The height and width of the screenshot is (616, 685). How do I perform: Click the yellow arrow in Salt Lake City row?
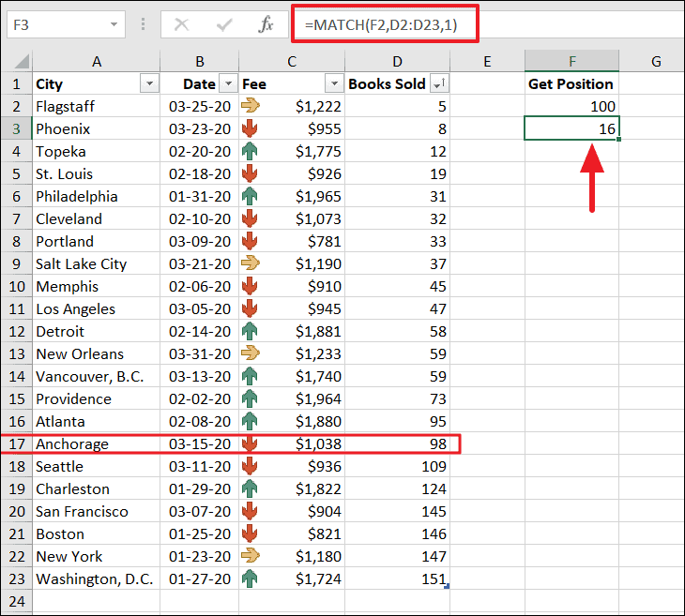tap(250, 263)
